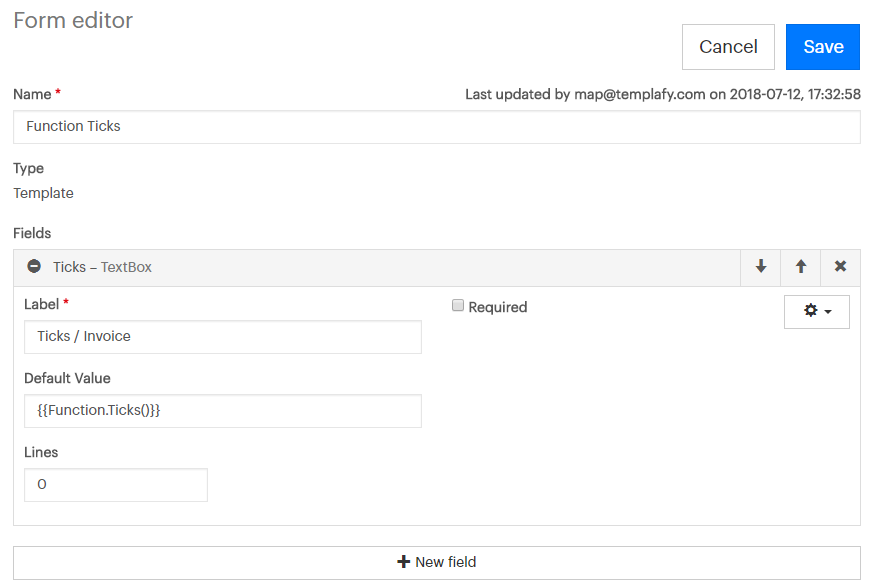
Task: Click the Required checkbox label text
Action: 497,307
